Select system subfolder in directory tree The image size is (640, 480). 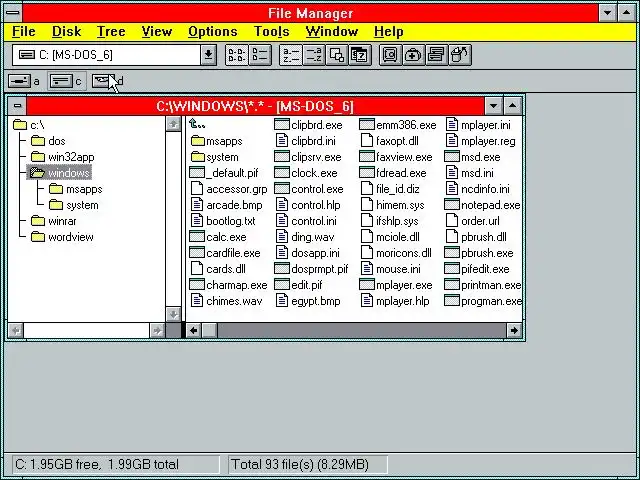coord(73,205)
